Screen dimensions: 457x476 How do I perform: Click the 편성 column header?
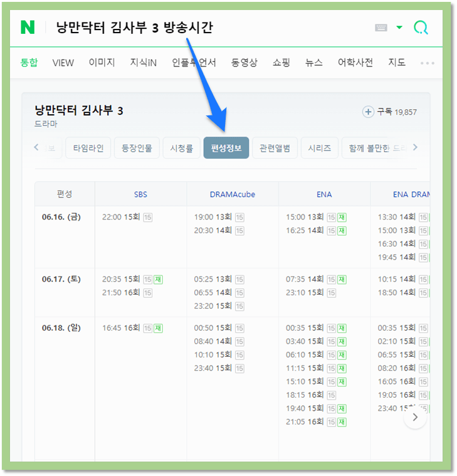[65, 194]
